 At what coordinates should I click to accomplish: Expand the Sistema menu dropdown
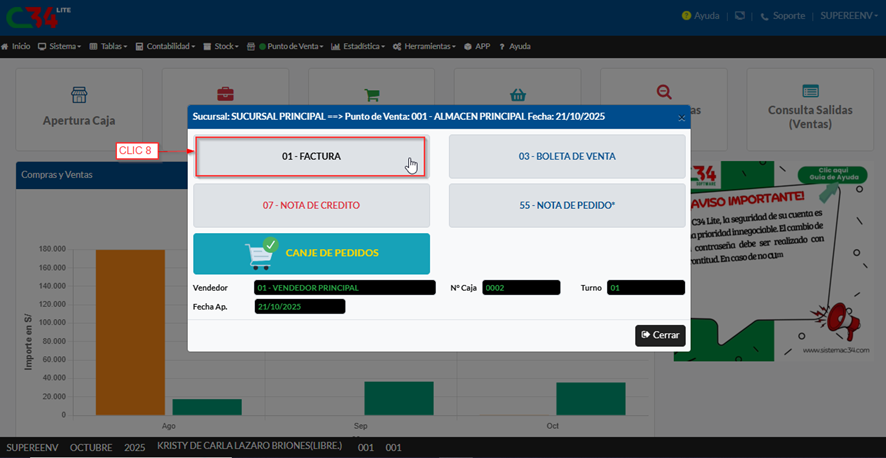click(59, 47)
